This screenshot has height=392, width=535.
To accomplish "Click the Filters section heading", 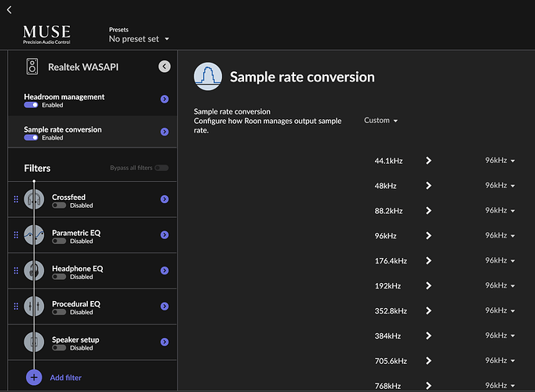I will coord(37,168).
